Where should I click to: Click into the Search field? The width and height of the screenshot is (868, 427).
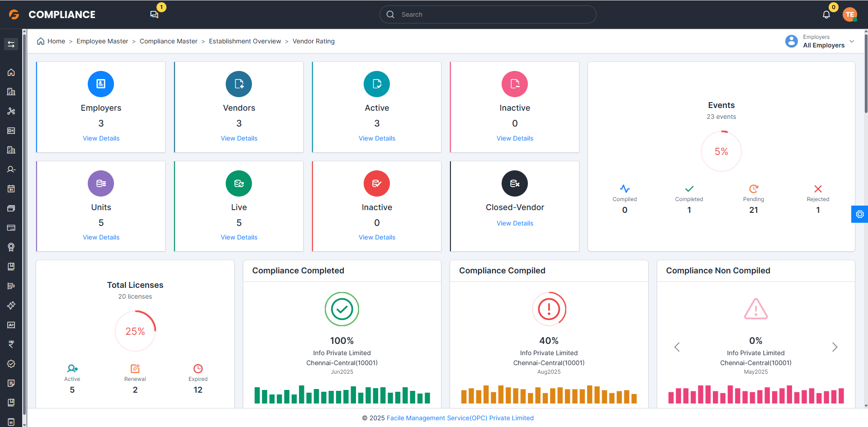pyautogui.click(x=488, y=14)
